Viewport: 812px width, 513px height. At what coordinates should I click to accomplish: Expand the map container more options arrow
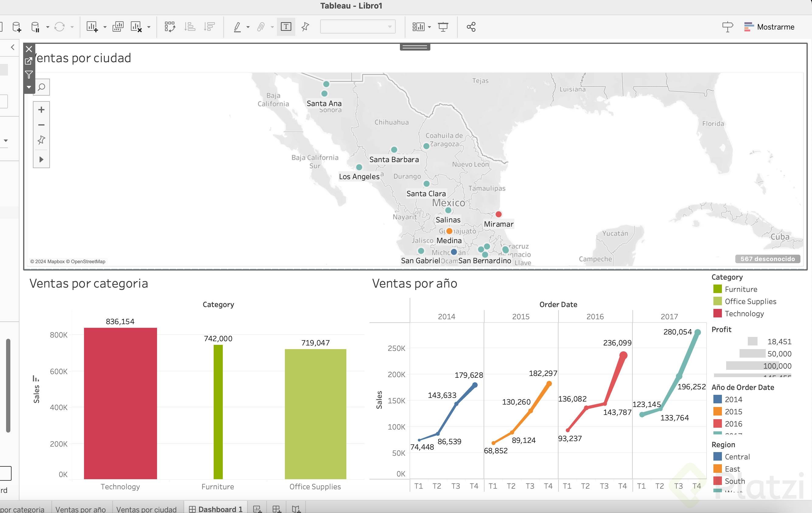coord(29,87)
